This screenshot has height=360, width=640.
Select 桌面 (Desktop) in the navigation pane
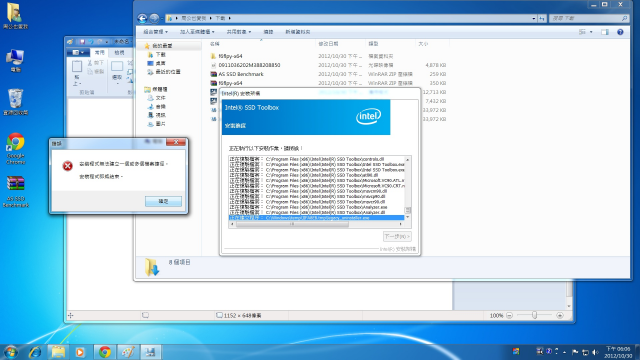click(160, 63)
